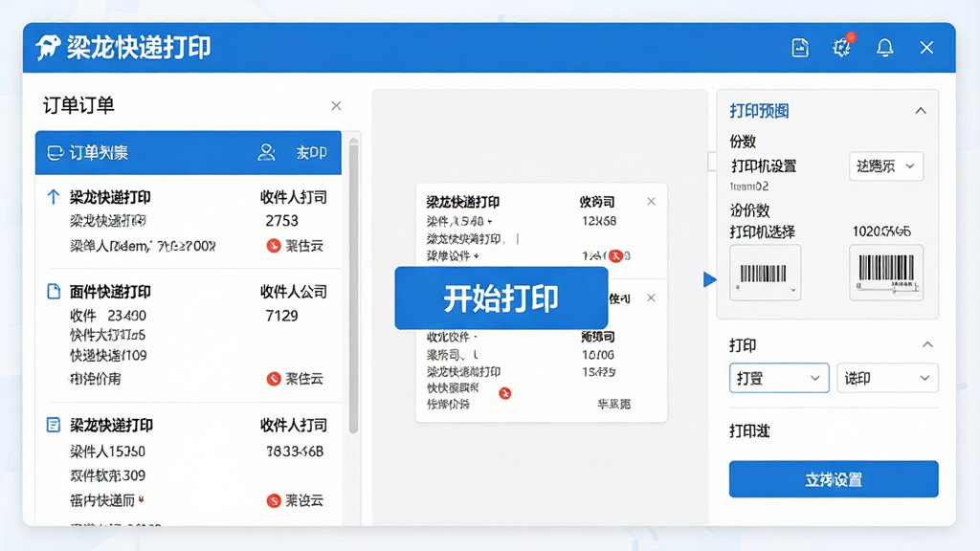Collapse the 打印 section
The image size is (980, 551).
[927, 344]
